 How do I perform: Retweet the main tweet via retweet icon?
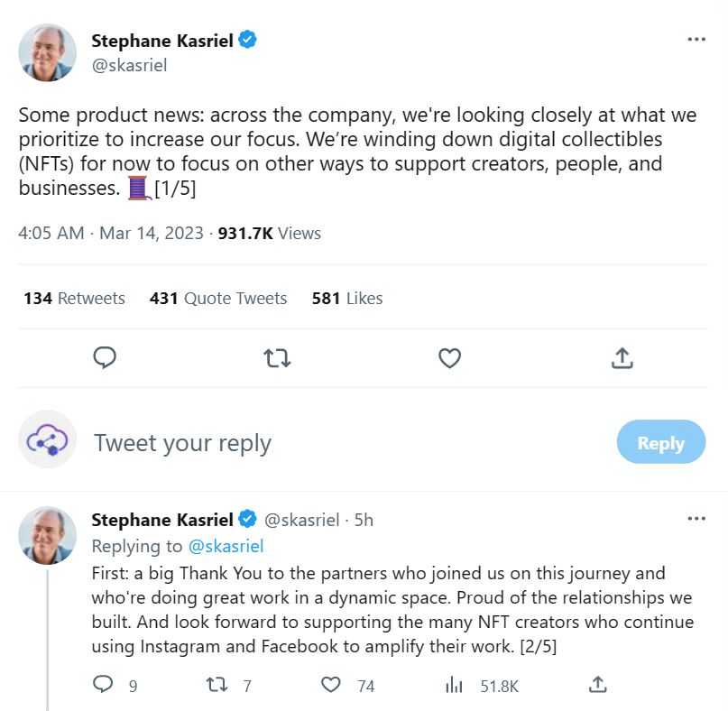pos(277,358)
